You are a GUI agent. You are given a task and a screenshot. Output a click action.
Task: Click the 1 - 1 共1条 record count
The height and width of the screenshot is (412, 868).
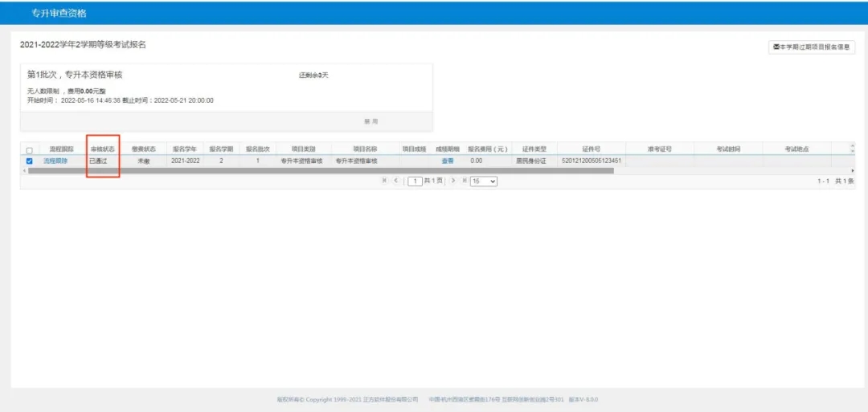pos(836,182)
